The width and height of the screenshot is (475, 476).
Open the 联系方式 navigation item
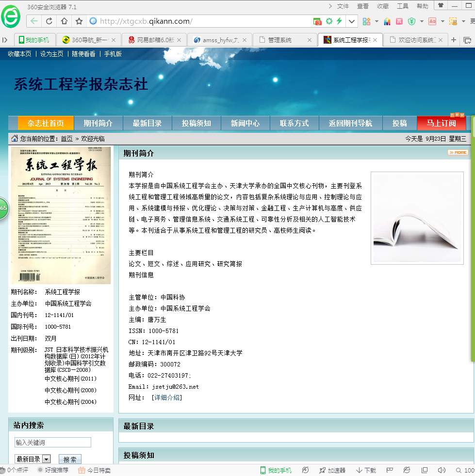[x=294, y=123]
